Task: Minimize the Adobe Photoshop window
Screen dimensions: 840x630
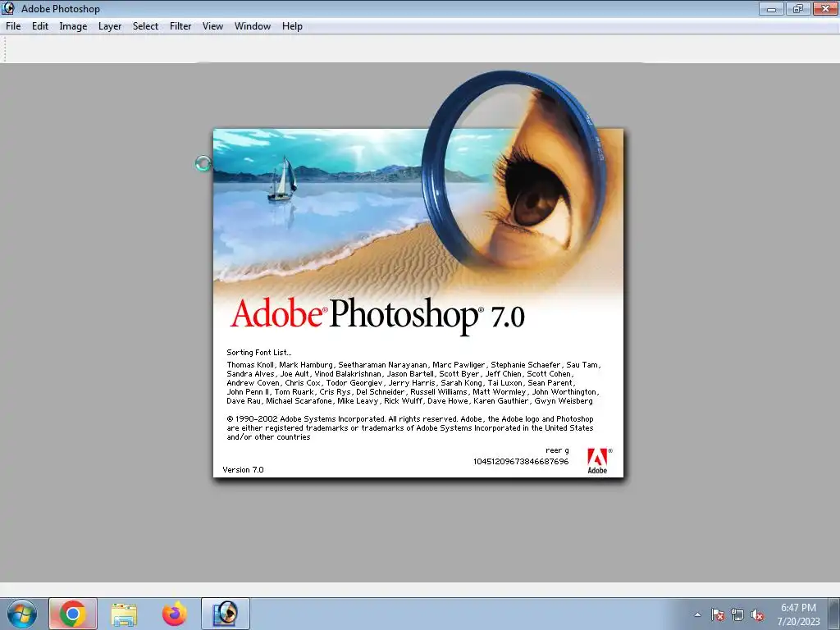Action: [771, 8]
